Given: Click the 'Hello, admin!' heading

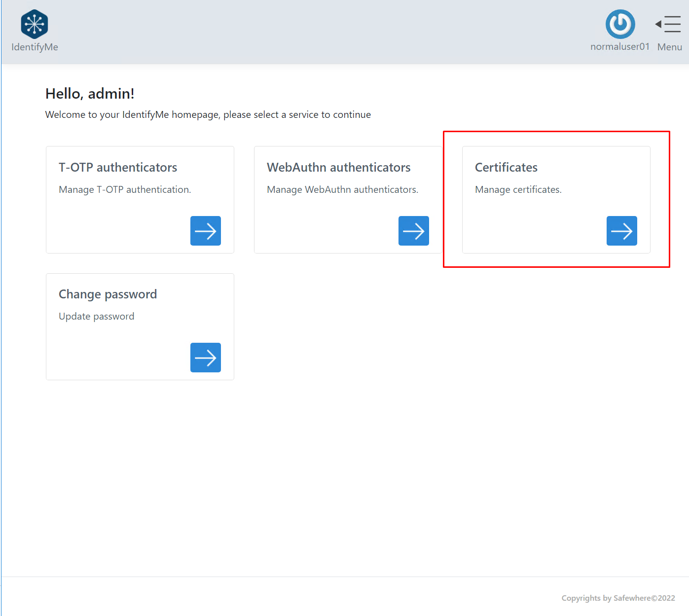Looking at the screenshot, I should coord(90,94).
